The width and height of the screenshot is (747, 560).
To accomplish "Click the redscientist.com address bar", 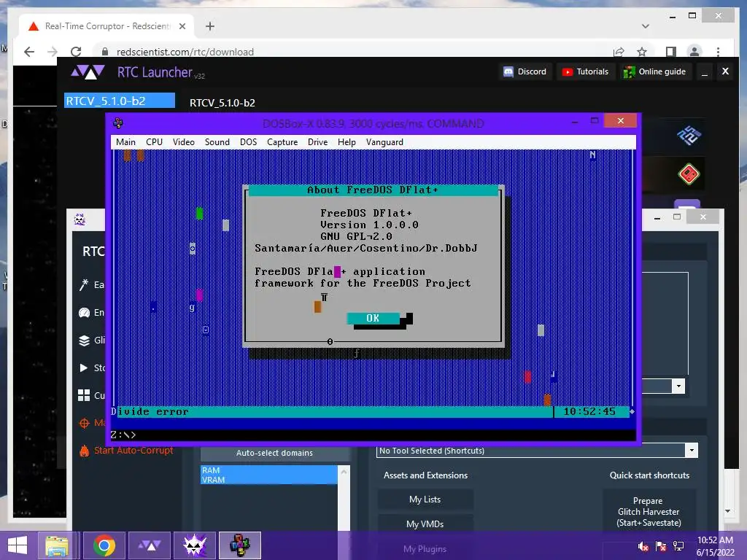I will 352,52.
